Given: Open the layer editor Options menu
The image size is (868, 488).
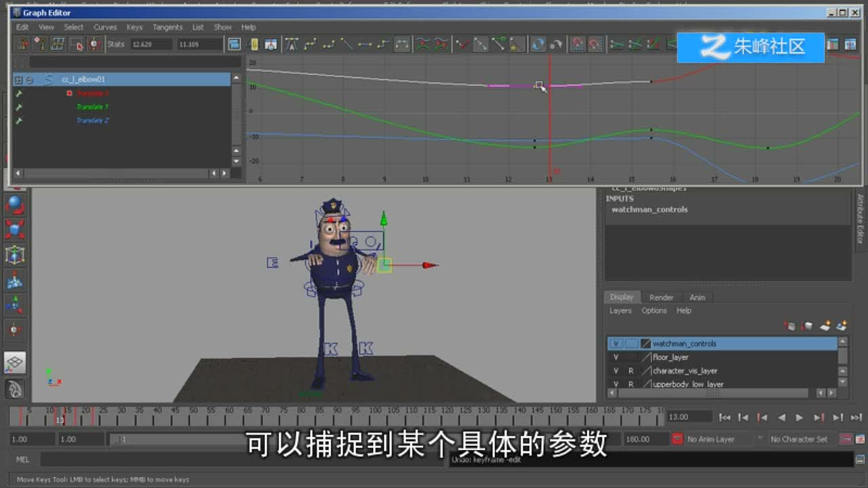Looking at the screenshot, I should 654,310.
